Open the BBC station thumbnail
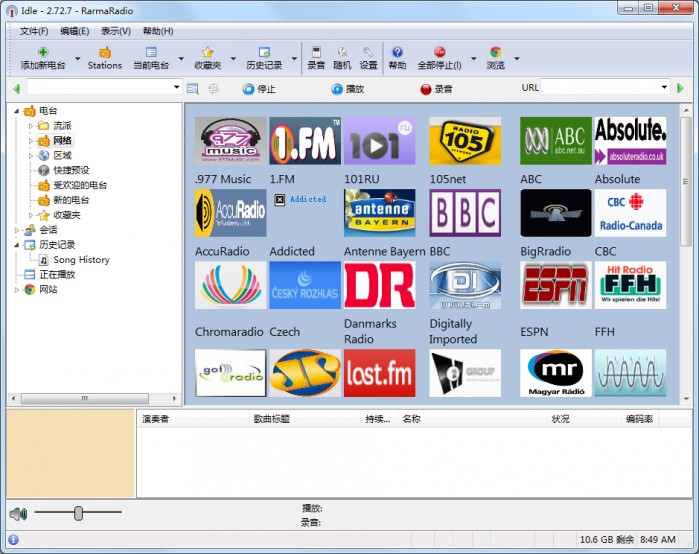The height and width of the screenshot is (554, 699). point(465,213)
